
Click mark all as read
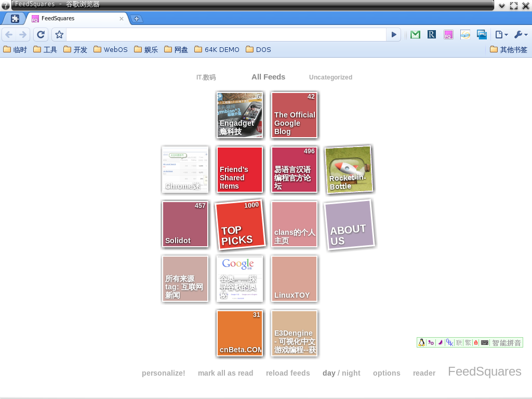pyautogui.click(x=225, y=373)
